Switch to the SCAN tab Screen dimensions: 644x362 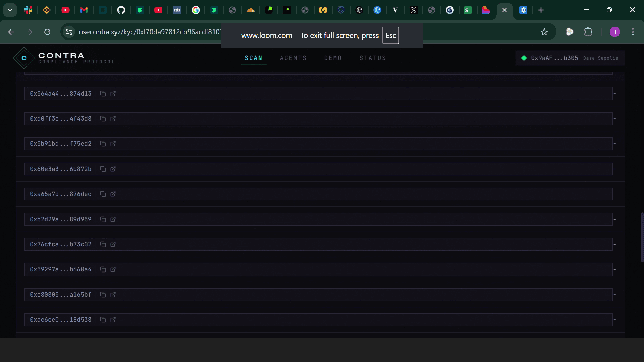[254, 58]
